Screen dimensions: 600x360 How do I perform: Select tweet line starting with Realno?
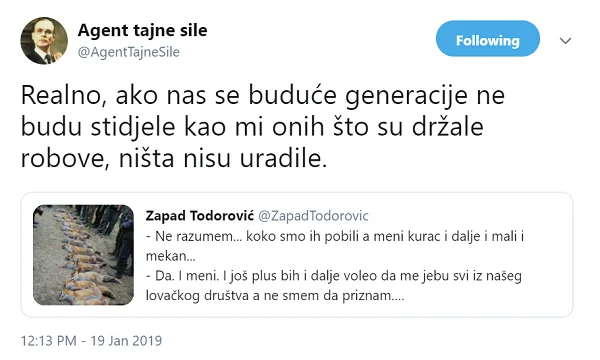tap(263, 95)
